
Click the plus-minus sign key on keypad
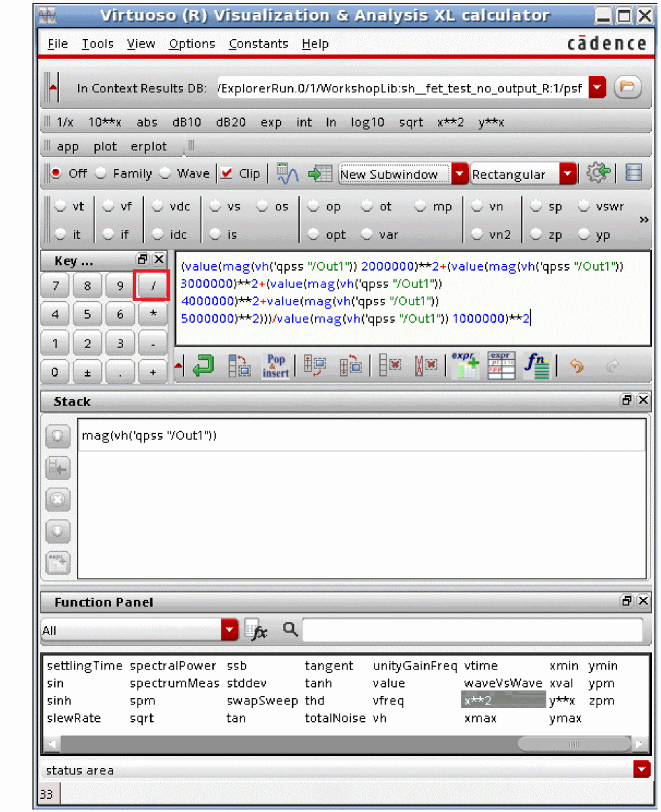[x=87, y=372]
